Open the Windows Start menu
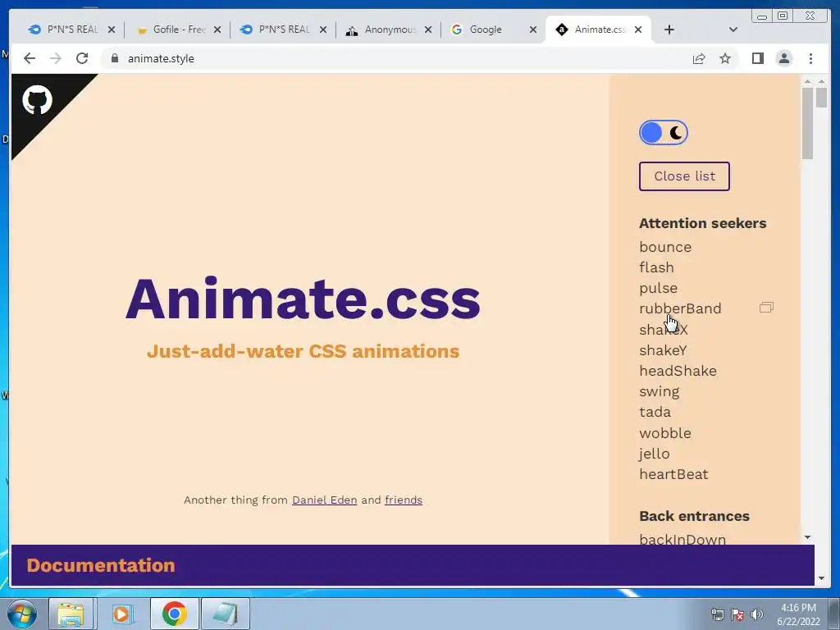840x630 pixels. click(22, 614)
